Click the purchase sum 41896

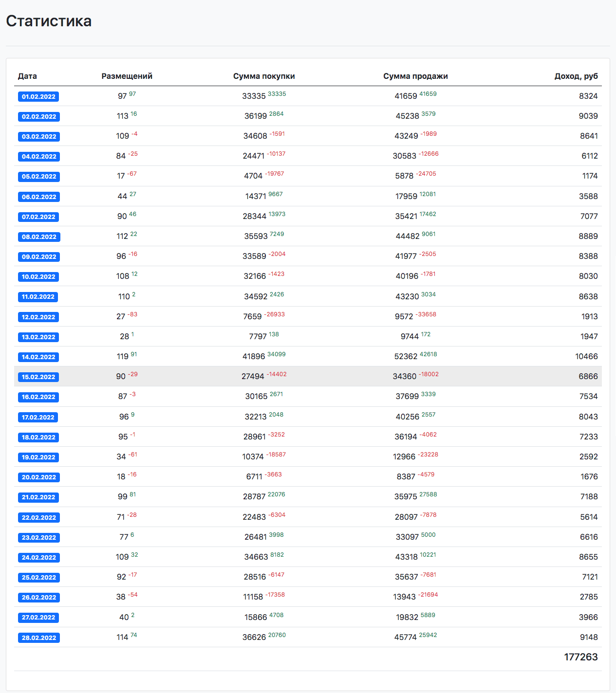(254, 357)
